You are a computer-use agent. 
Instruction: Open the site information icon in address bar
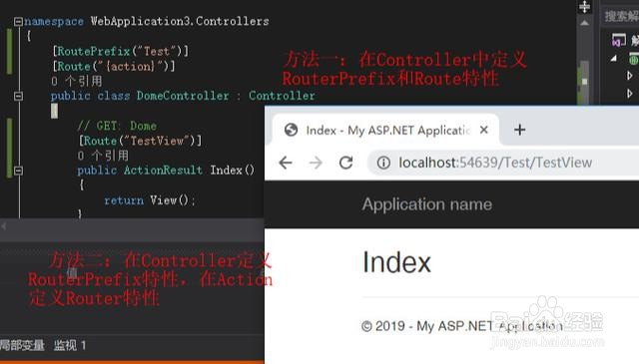pyautogui.click(x=383, y=163)
